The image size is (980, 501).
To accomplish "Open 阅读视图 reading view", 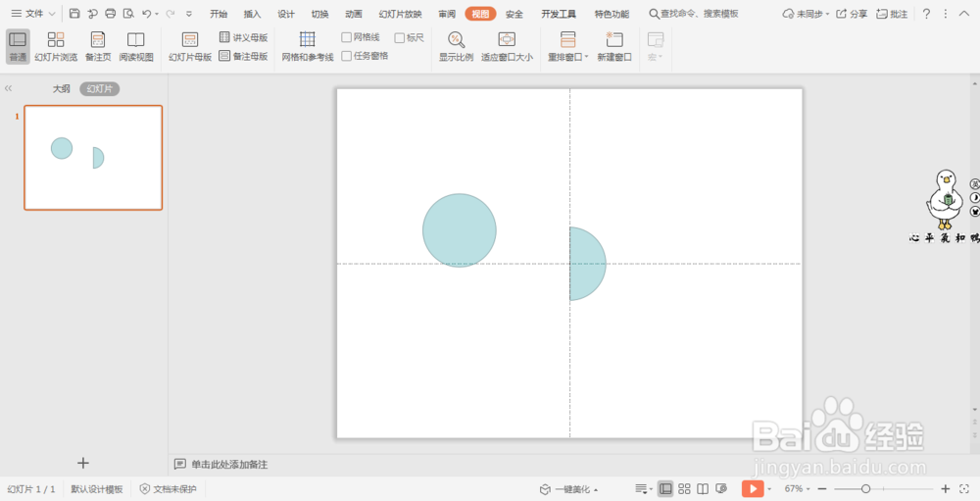I will [135, 47].
